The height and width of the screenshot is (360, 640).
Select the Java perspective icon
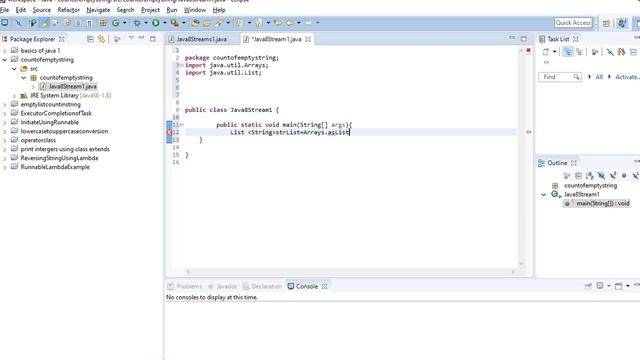click(622, 23)
